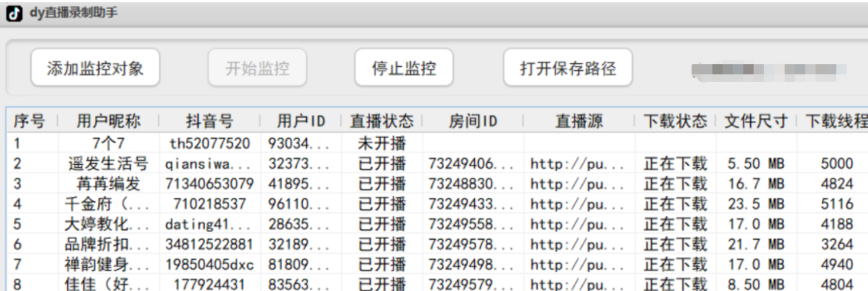Click the 直播状态 column header
The height and width of the screenshot is (291, 868).
381,121
